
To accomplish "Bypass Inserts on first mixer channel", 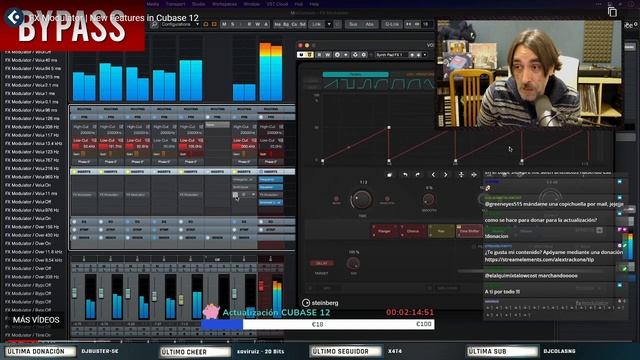I will coord(74,172).
